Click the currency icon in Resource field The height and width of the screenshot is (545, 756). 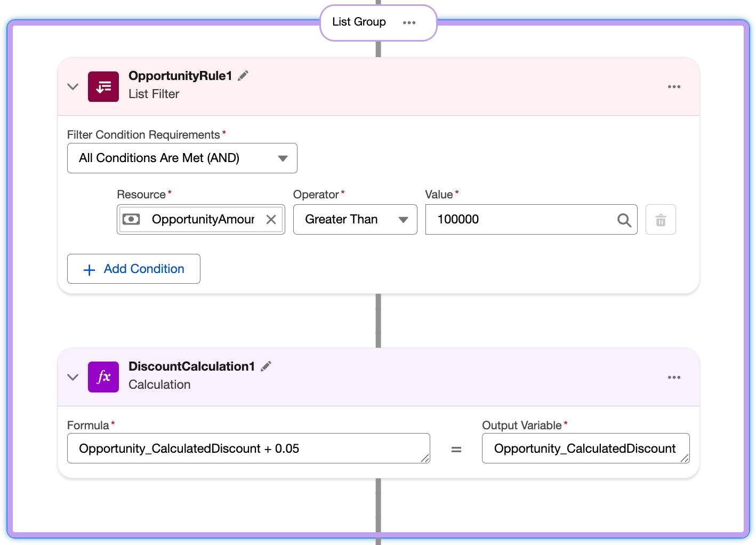131,219
